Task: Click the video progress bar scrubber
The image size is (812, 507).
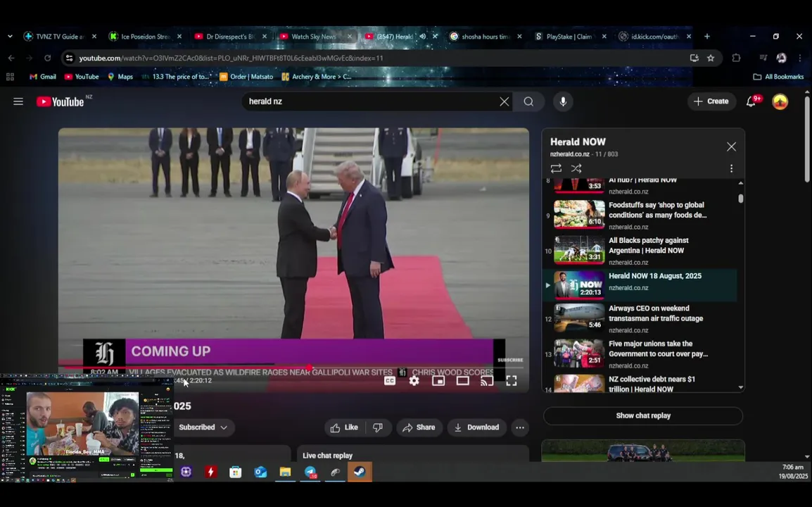Action: [x=309, y=368]
